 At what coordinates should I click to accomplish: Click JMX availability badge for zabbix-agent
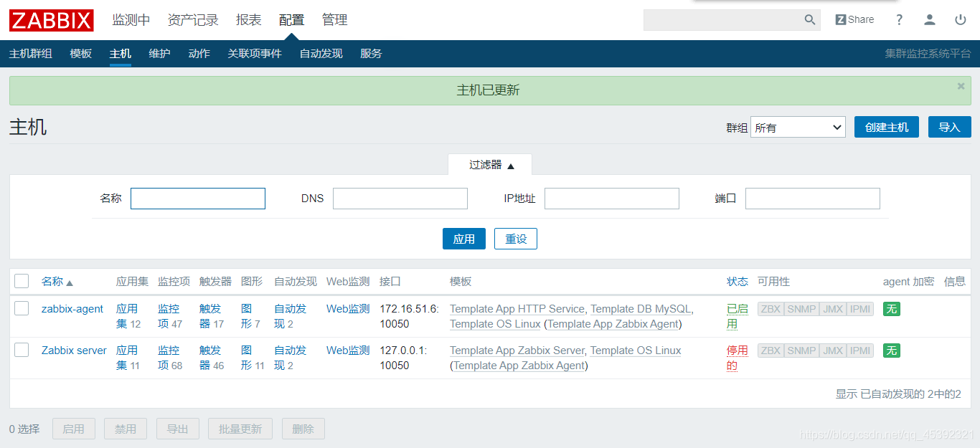[x=833, y=309]
